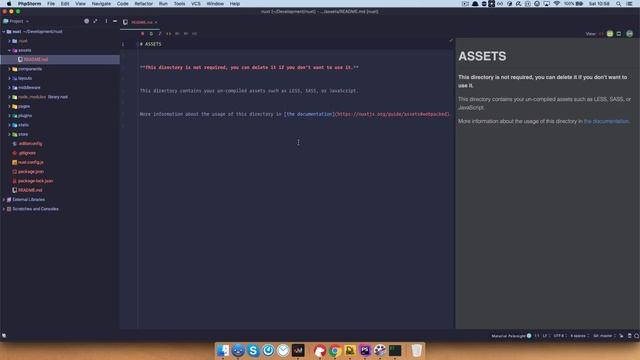This screenshot has width=640, height=360.
Task: Hide the Project tool window
Action: pos(115,21)
